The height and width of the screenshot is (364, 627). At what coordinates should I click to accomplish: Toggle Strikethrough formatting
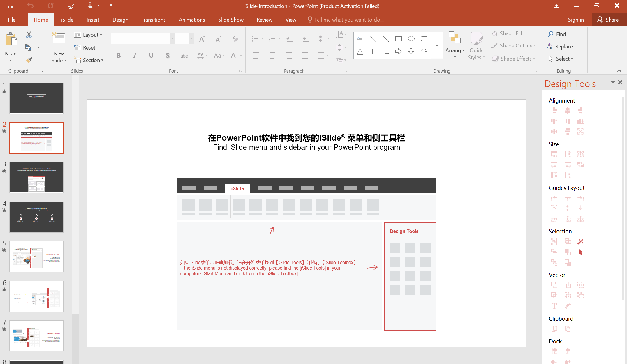pos(184,55)
